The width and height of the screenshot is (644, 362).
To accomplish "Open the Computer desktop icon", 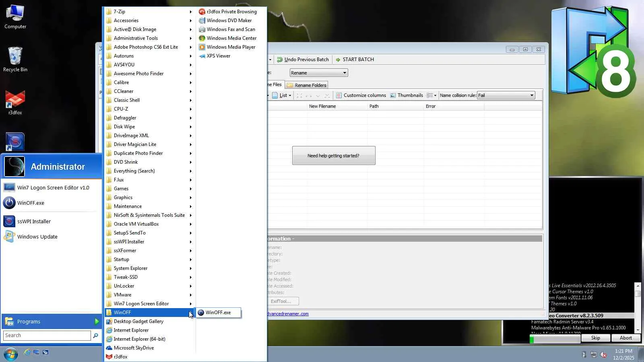I will tap(15, 17).
